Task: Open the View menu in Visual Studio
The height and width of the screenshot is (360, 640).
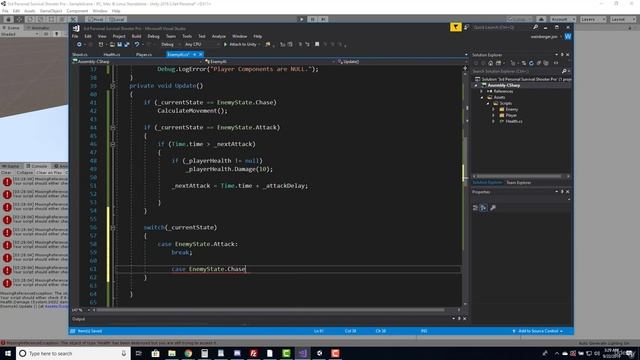Action: click(x=102, y=36)
